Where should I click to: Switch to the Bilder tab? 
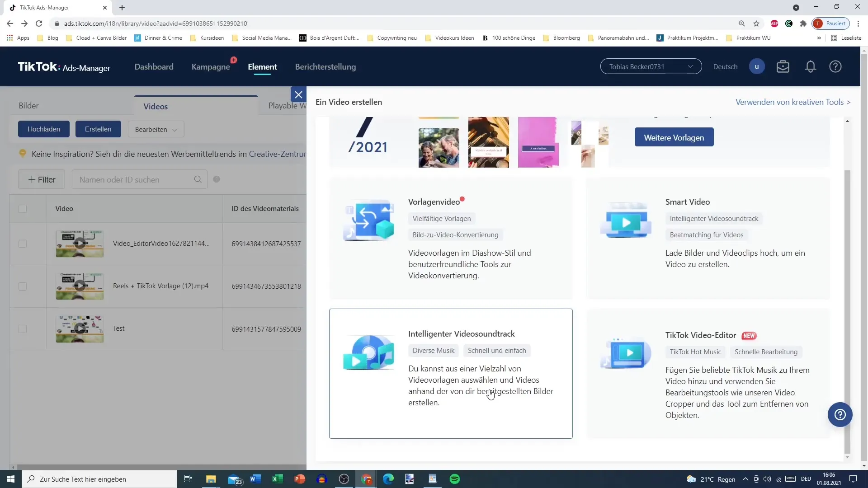click(x=28, y=106)
